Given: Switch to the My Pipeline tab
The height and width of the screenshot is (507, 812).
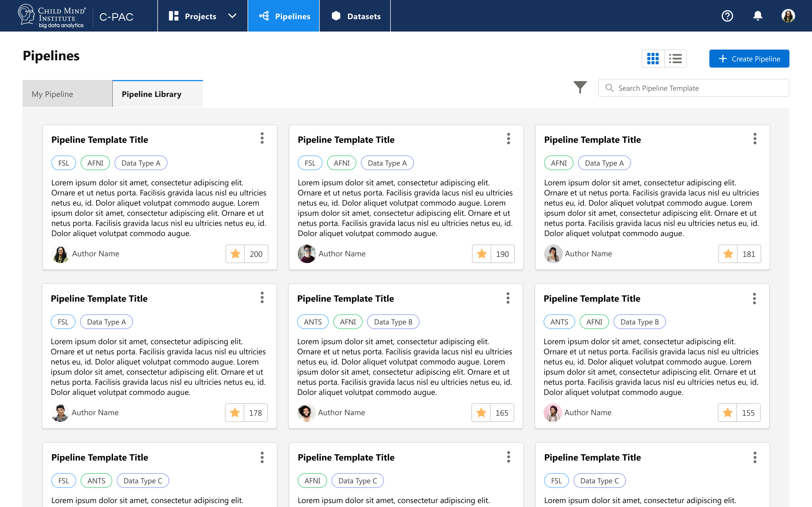Looking at the screenshot, I should point(67,94).
